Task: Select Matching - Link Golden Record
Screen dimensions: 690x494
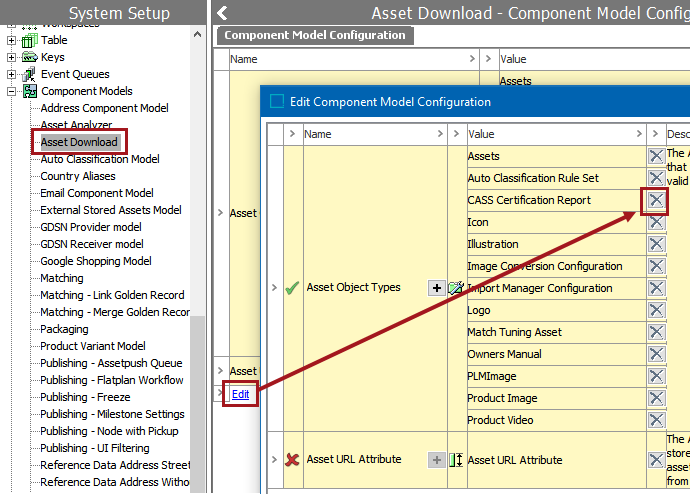Action: click(x=112, y=295)
